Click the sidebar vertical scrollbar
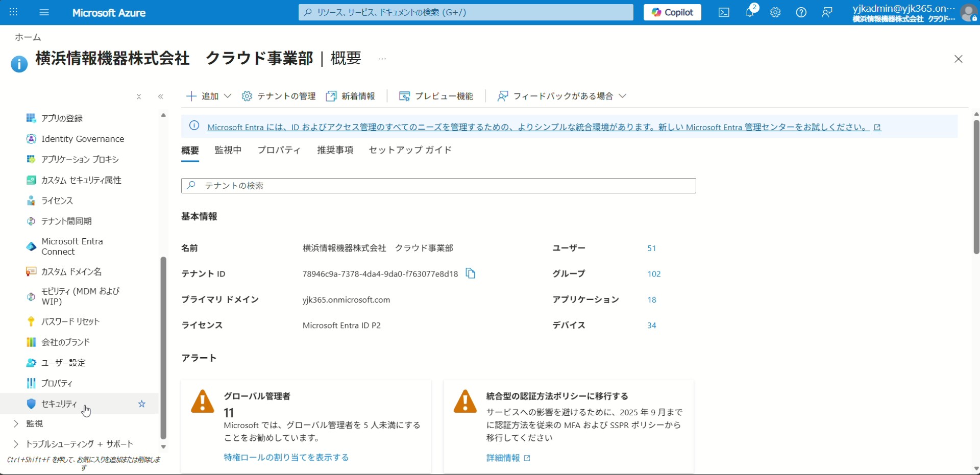Image resolution: width=980 pixels, height=475 pixels. (163, 347)
